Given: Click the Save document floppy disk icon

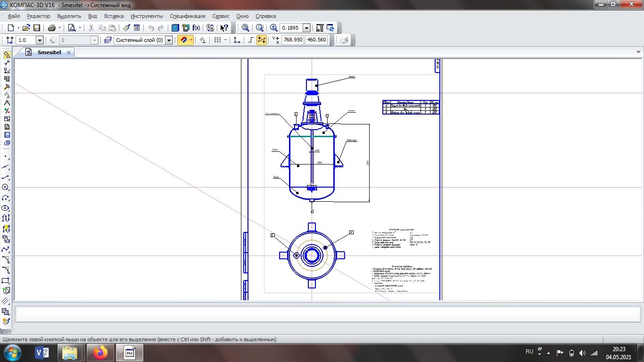Looking at the screenshot, I should [37, 28].
